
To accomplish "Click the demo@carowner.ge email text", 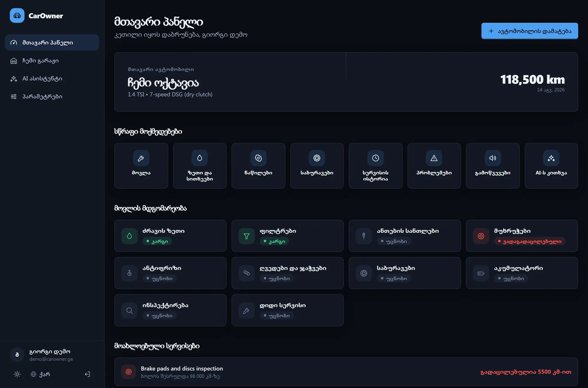I will click(x=51, y=359).
